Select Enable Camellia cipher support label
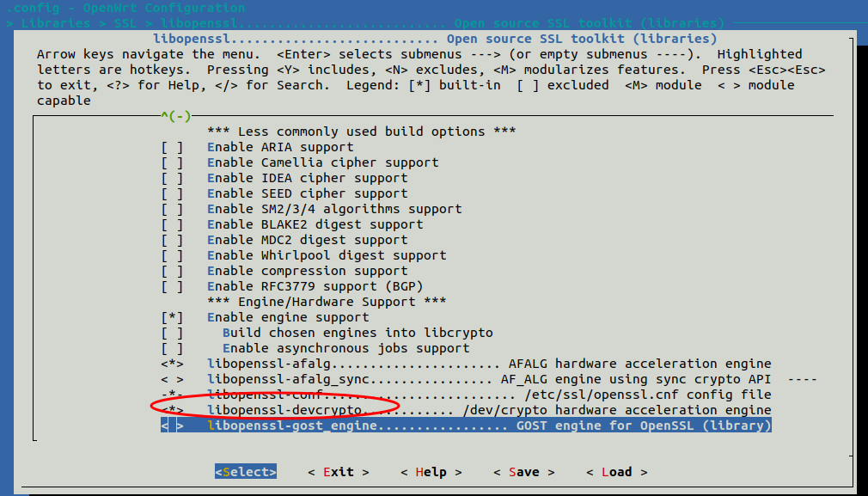Image resolution: width=868 pixels, height=496 pixels. pyautogui.click(x=323, y=162)
